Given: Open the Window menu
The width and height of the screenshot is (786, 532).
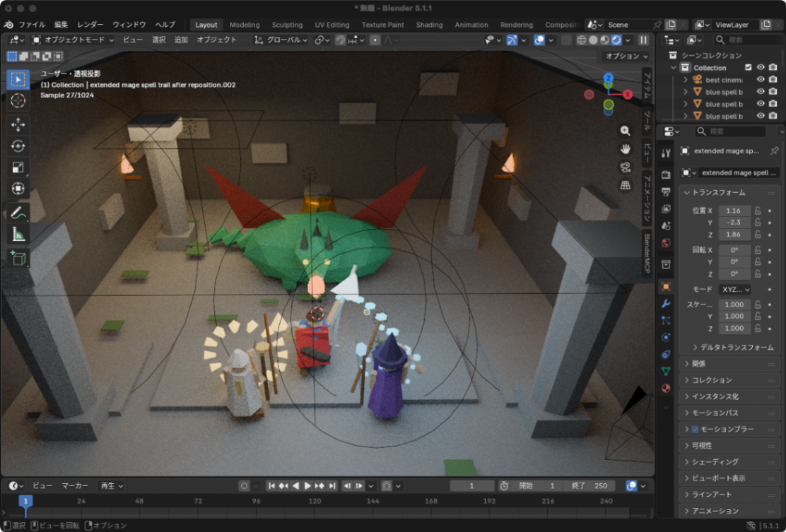Looking at the screenshot, I should point(129,25).
